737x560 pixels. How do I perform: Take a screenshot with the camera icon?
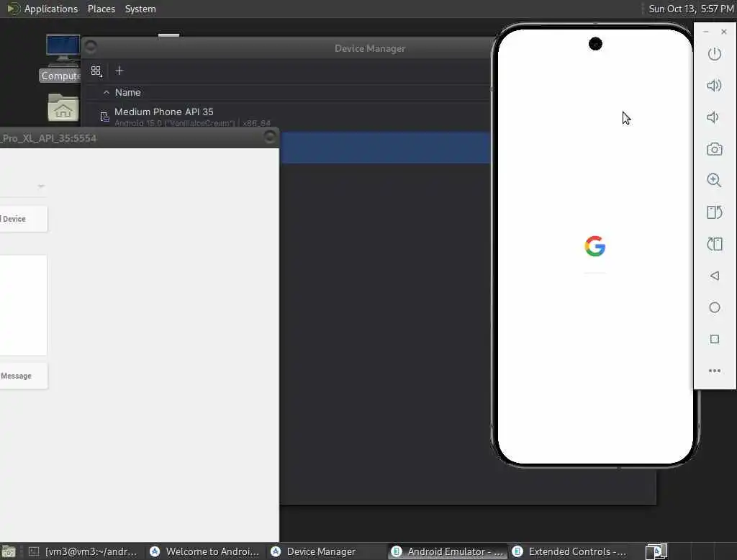pos(715,149)
